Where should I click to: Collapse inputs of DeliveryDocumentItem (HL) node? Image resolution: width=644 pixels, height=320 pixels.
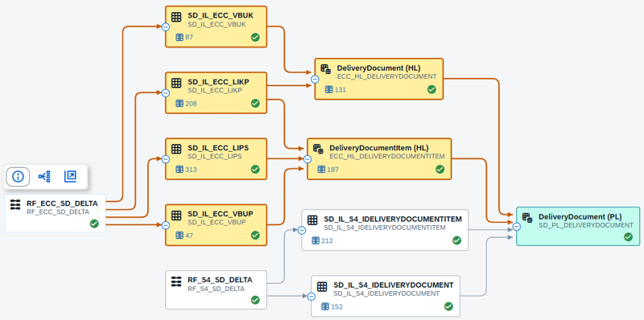308,159
